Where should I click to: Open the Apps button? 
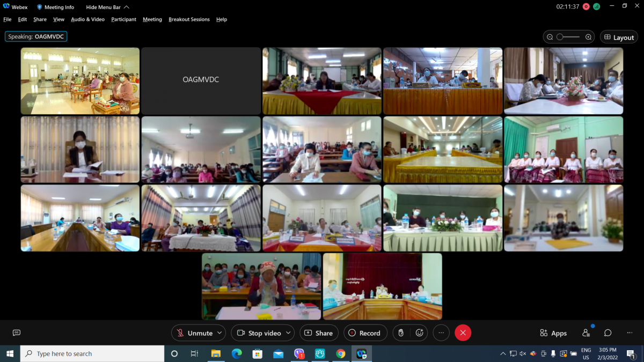point(553,333)
